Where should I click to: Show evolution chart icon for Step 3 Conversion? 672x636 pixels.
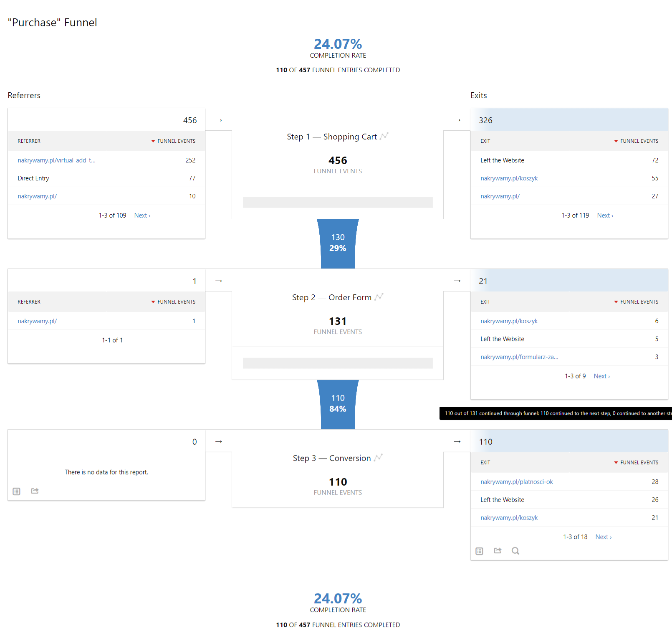(x=378, y=458)
